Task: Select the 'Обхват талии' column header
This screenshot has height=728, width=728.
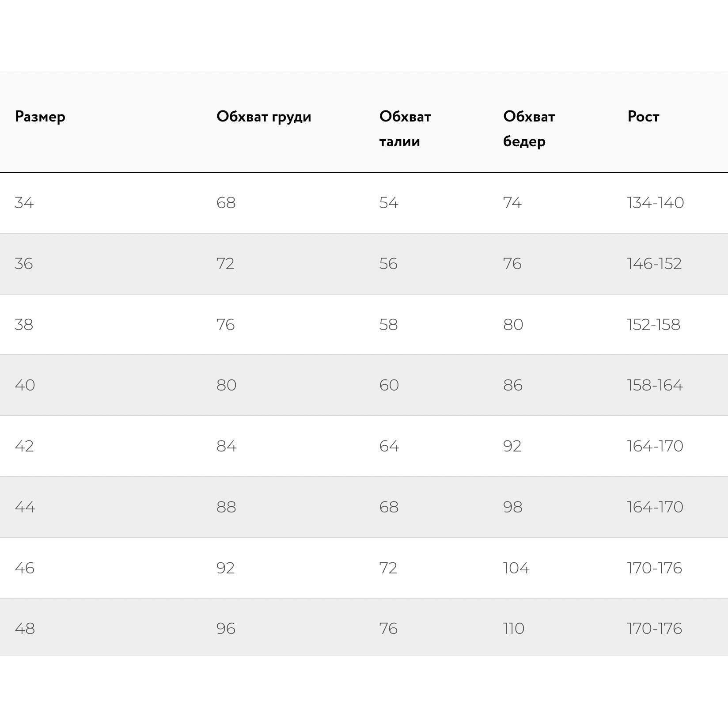Action: pyautogui.click(x=405, y=129)
